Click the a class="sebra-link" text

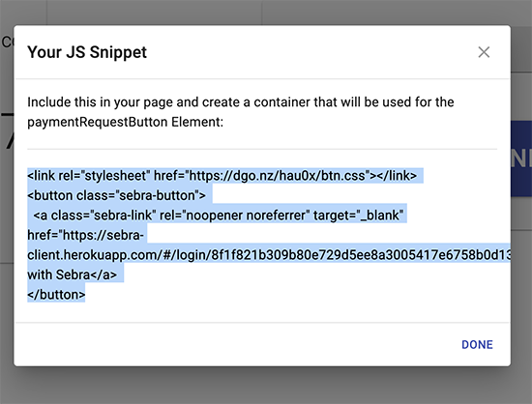tap(95, 216)
